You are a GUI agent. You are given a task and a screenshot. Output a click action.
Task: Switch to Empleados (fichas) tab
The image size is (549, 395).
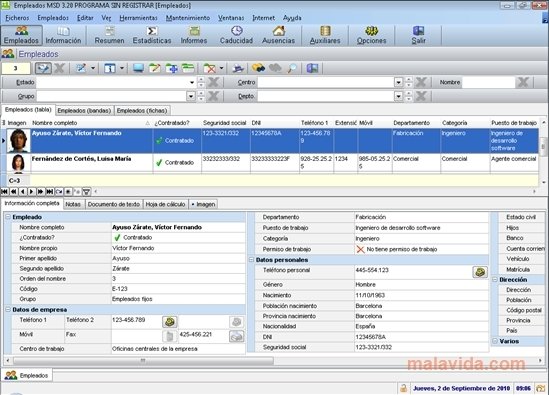[142, 110]
